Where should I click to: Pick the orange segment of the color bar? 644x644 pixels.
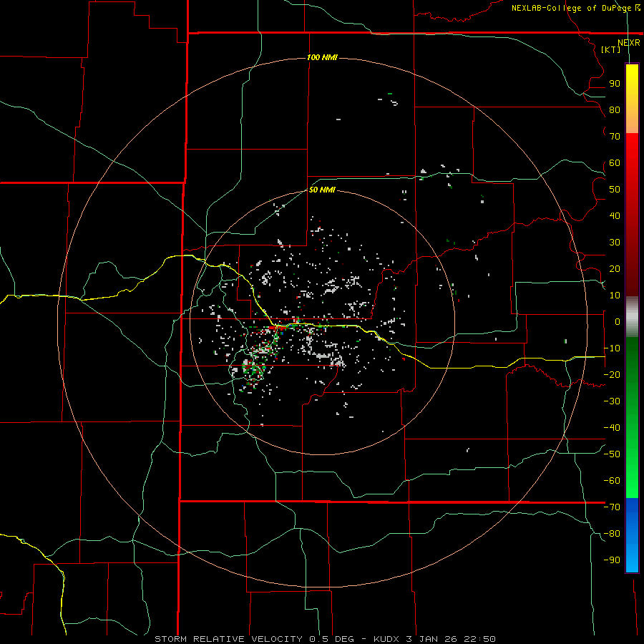point(632,119)
